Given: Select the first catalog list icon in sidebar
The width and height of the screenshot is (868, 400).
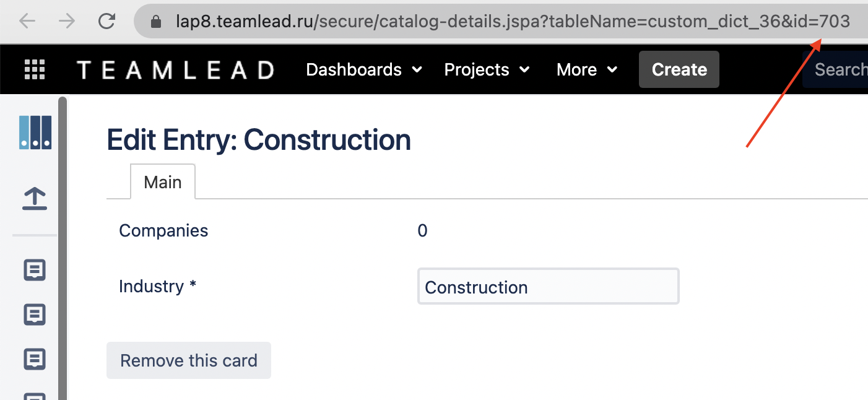Looking at the screenshot, I should tap(35, 271).
